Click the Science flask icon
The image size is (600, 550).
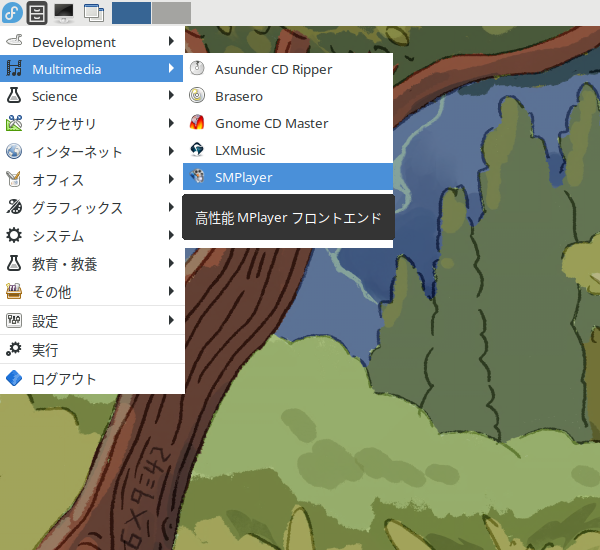(x=14, y=95)
